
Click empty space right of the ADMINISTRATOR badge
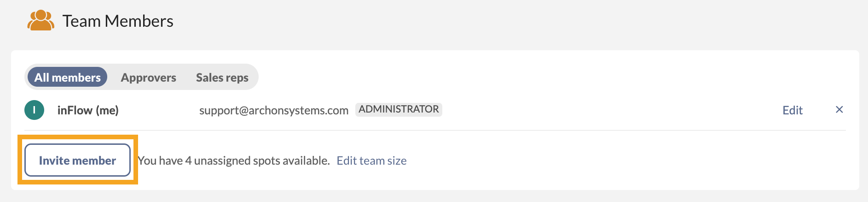(x=598, y=110)
